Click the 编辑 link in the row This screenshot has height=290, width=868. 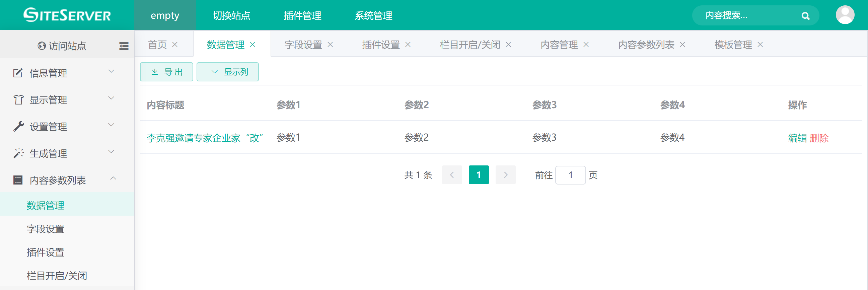[797, 138]
